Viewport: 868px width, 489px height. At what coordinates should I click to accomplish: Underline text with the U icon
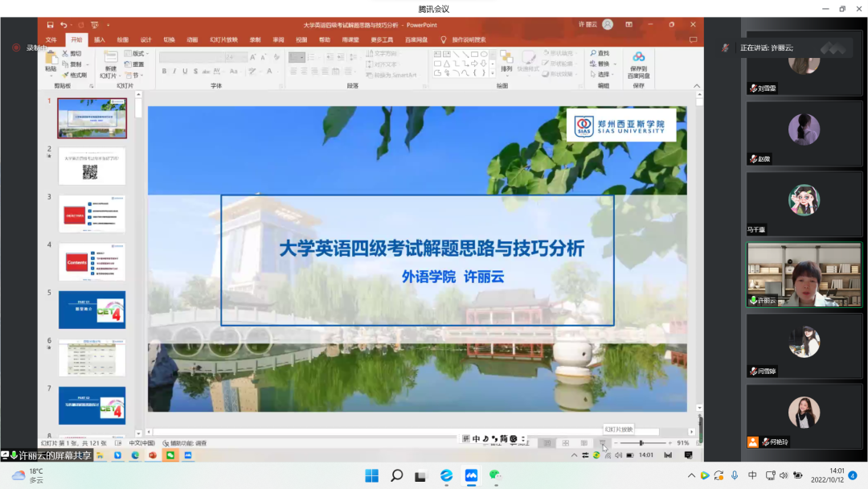(x=185, y=72)
